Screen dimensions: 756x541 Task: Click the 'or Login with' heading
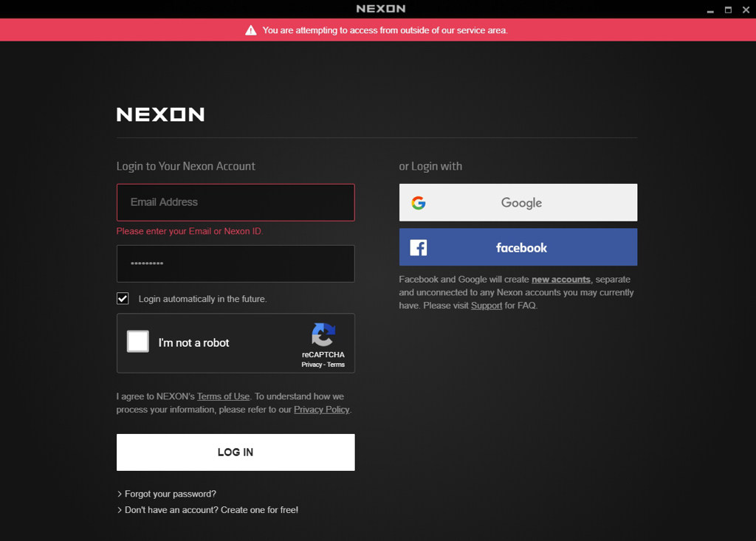pyautogui.click(x=430, y=166)
